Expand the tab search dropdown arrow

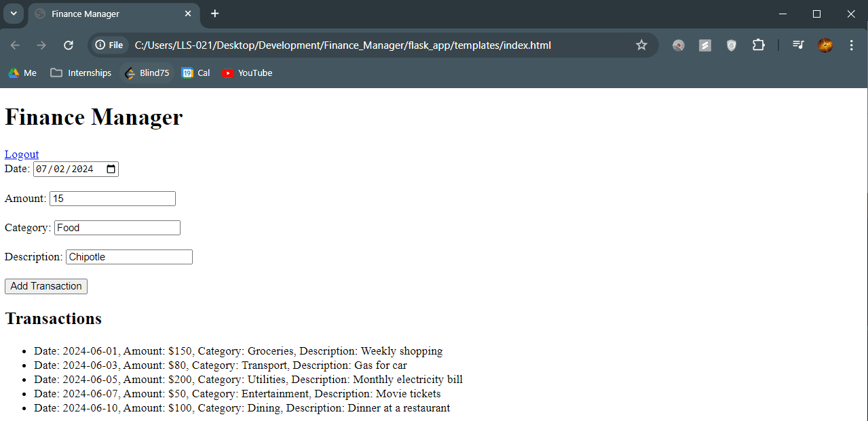click(13, 14)
